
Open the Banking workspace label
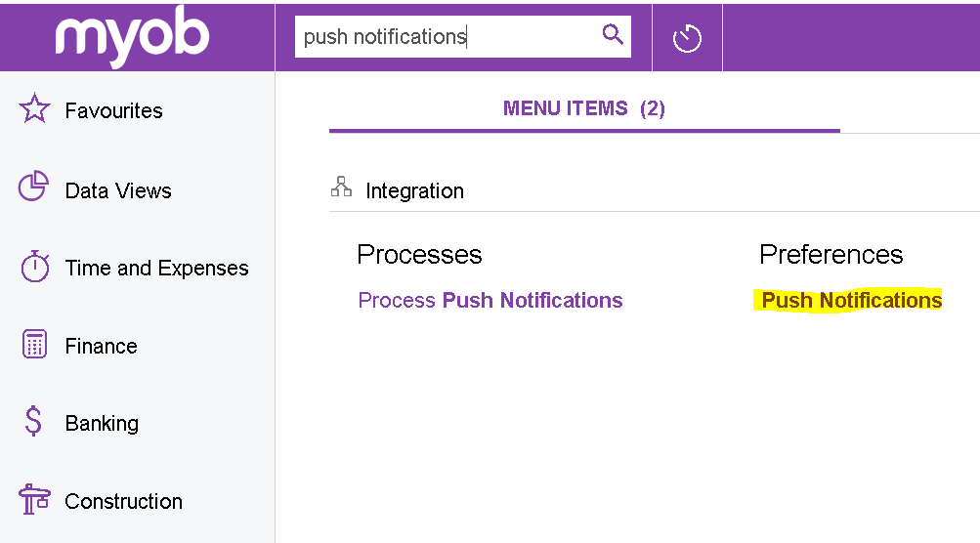coord(102,424)
